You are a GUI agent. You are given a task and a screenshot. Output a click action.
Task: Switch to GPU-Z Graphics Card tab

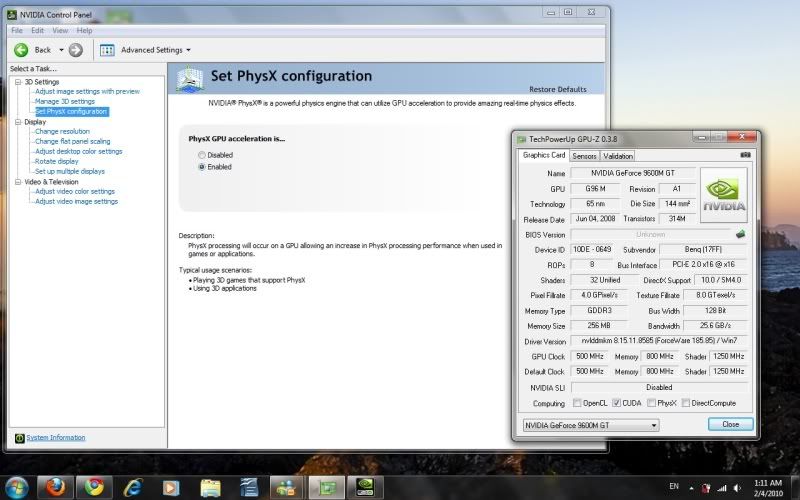(544, 155)
